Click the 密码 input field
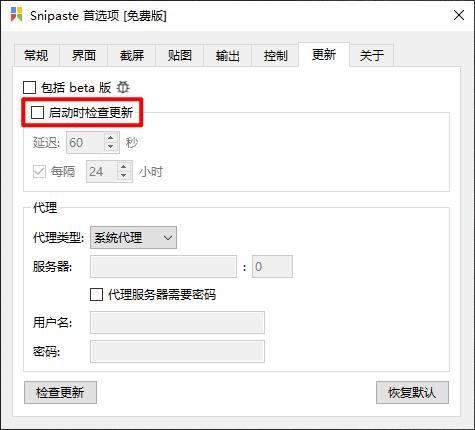475x430 pixels. (177, 351)
